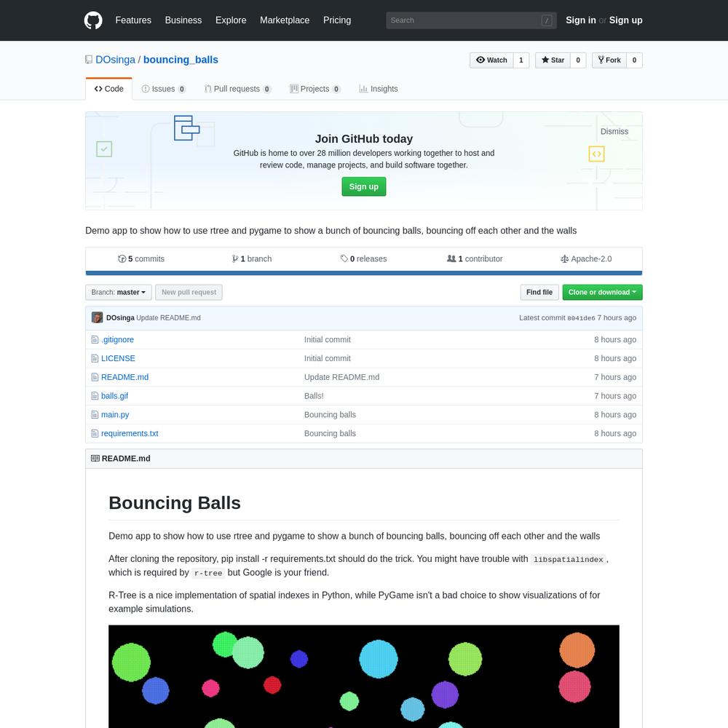
Task: Click the people icon beside 1 contributor
Action: (451, 258)
